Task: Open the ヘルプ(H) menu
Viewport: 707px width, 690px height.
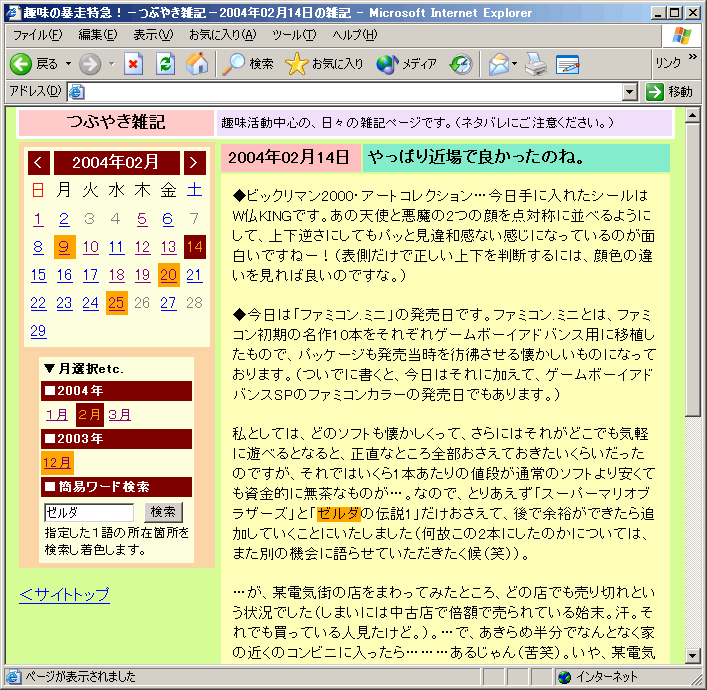Action: tap(354, 35)
